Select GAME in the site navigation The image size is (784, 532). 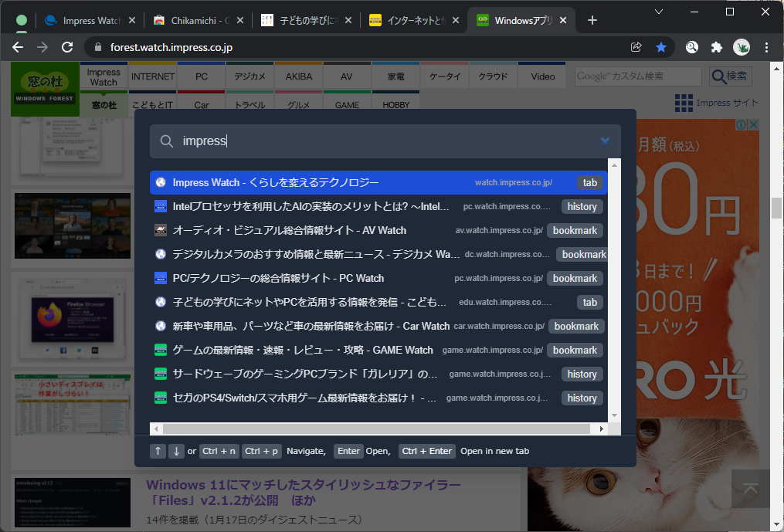(347, 103)
